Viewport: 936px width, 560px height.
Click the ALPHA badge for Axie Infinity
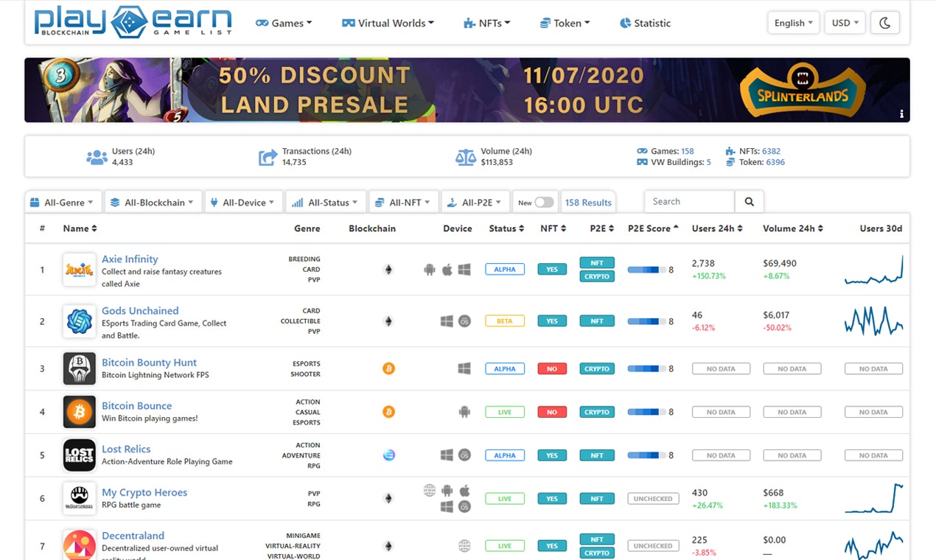tap(505, 270)
